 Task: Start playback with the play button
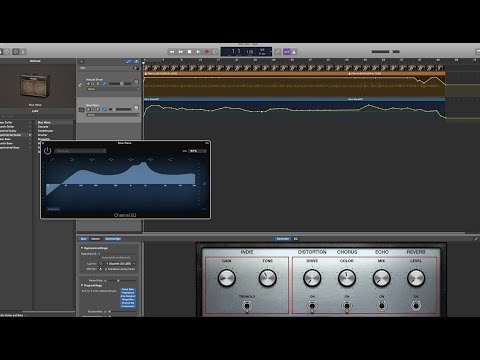pyautogui.click(x=198, y=52)
